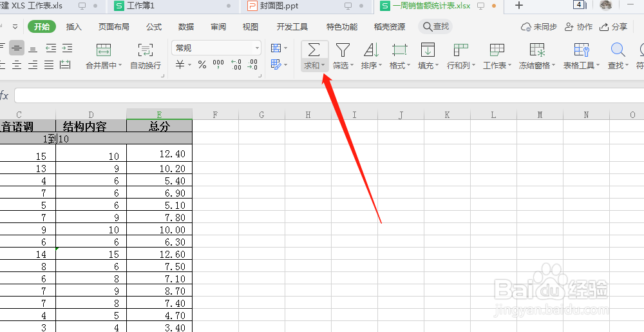Click the increase indent icon
This screenshot has height=332, width=644.
(68, 48)
